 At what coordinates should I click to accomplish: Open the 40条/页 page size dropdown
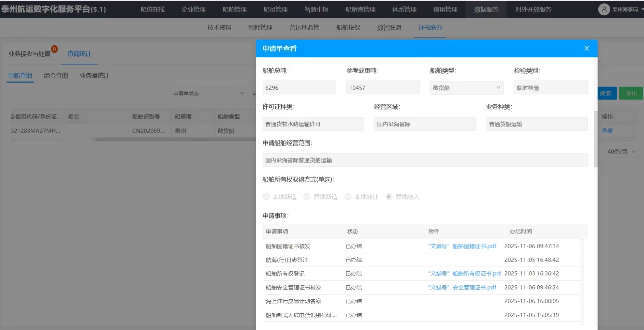click(x=621, y=151)
